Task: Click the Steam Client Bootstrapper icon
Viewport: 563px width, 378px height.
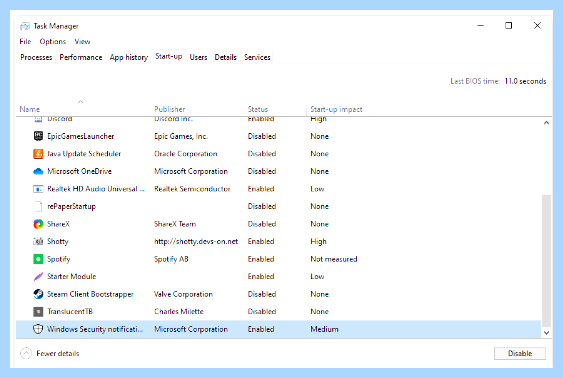Action: (x=38, y=294)
